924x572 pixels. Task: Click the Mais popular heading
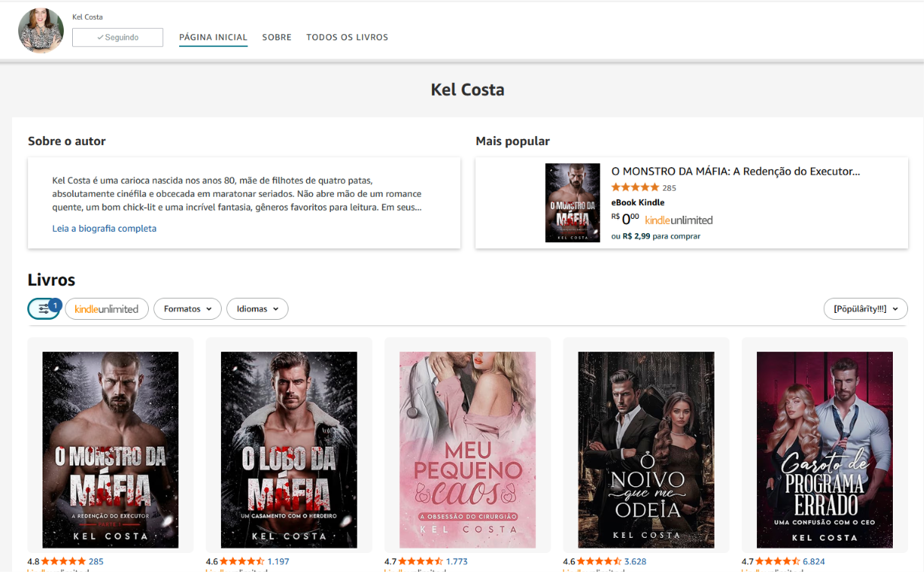click(512, 141)
